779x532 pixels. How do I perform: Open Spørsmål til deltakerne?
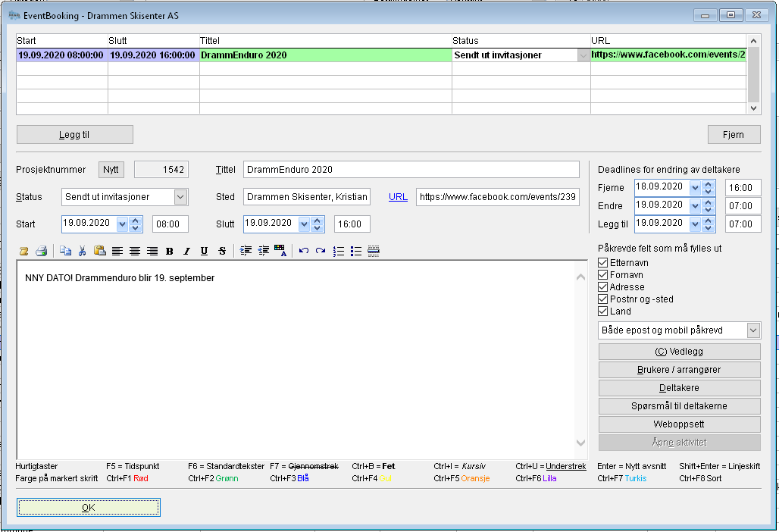[x=679, y=406]
